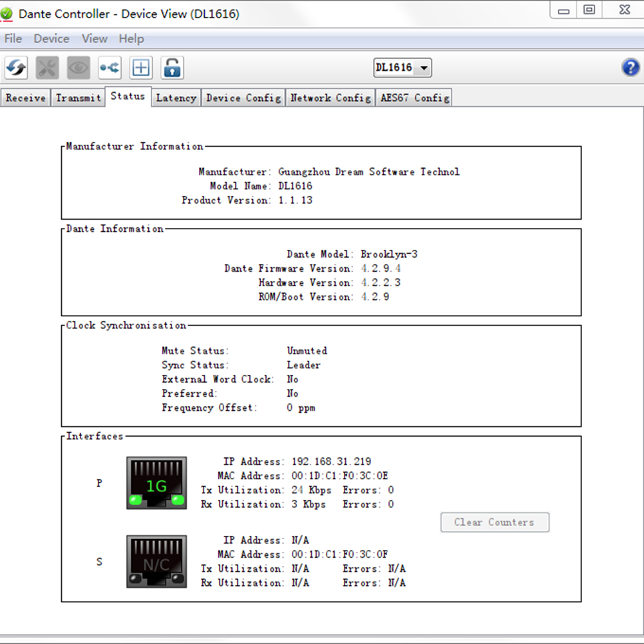Click the Clear Counters button
This screenshot has width=644, height=644.
tap(495, 522)
